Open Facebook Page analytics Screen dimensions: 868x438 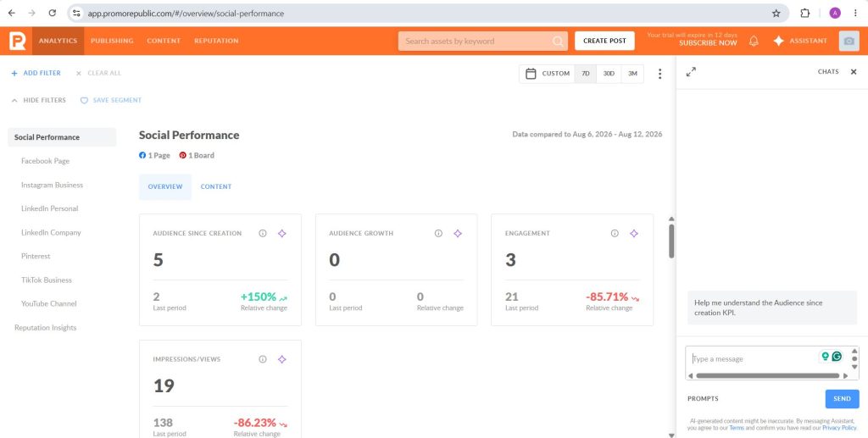tap(46, 161)
